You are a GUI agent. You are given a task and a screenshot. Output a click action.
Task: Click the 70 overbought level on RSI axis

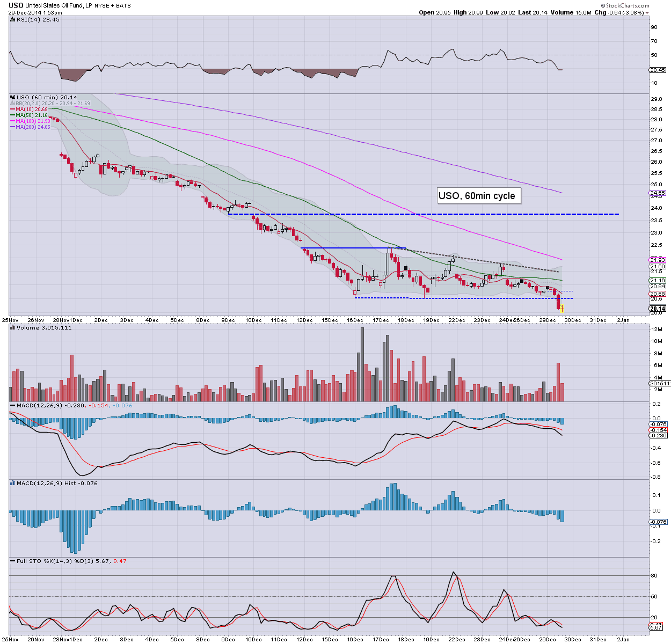point(654,41)
